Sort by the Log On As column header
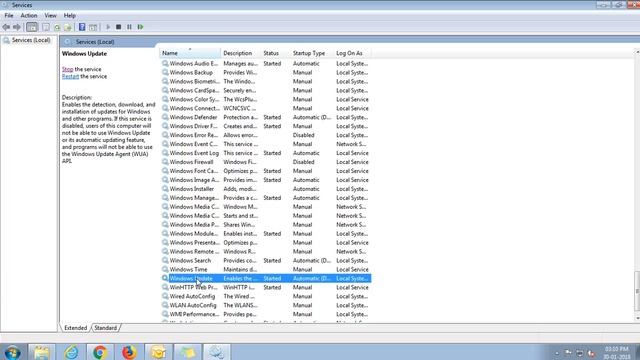 click(352, 53)
